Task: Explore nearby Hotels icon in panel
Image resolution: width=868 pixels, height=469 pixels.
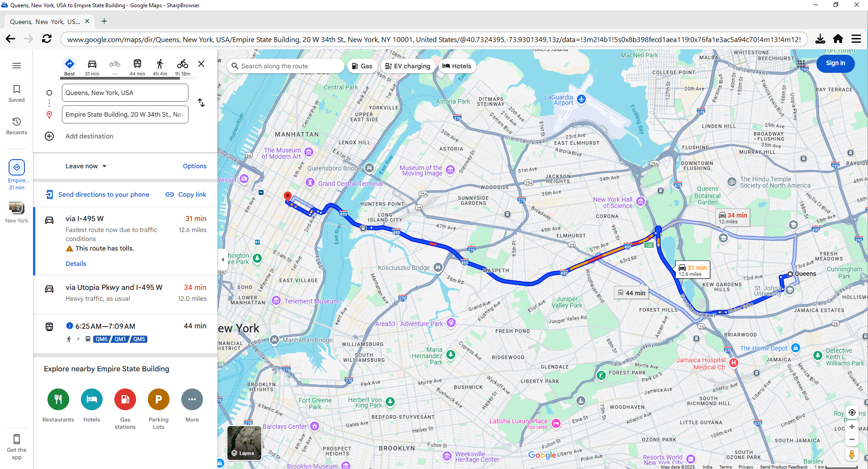Action: pos(92,399)
